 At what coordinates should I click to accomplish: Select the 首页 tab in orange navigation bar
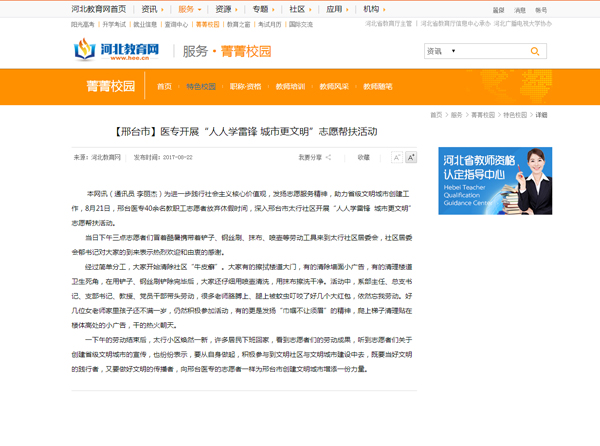click(x=164, y=87)
